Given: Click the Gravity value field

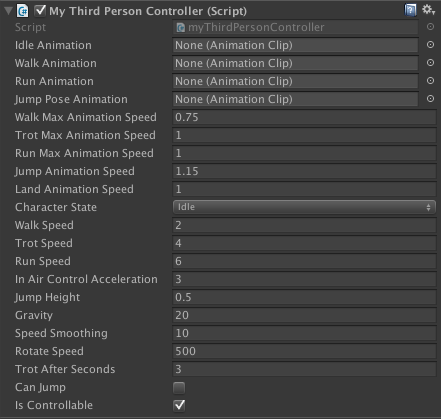Looking at the screenshot, I should (x=304, y=315).
